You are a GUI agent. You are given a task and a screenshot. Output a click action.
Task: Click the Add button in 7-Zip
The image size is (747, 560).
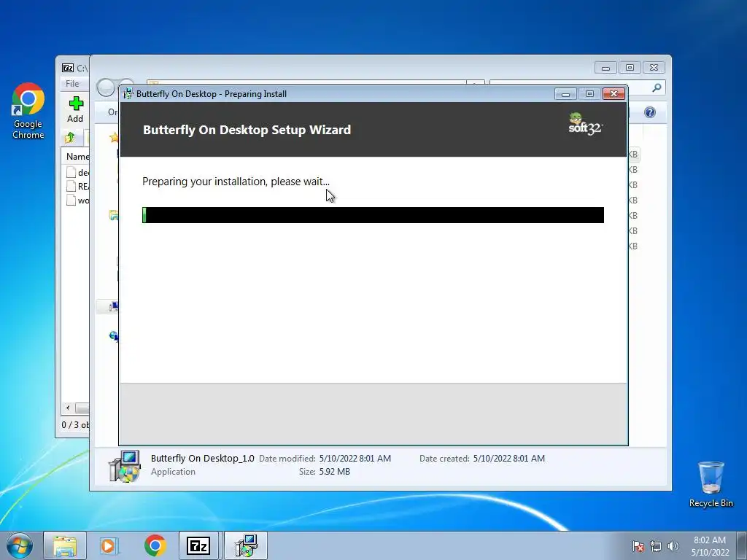coord(75,109)
